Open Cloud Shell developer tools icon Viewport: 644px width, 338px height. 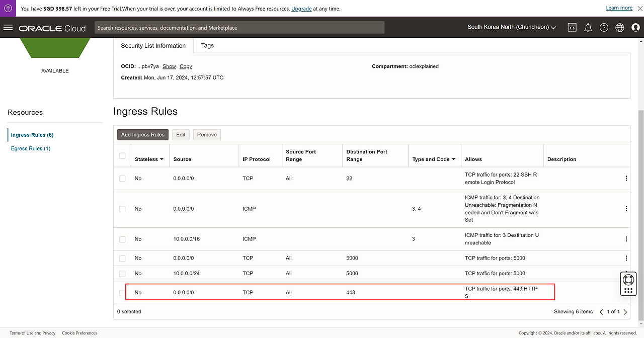point(572,28)
